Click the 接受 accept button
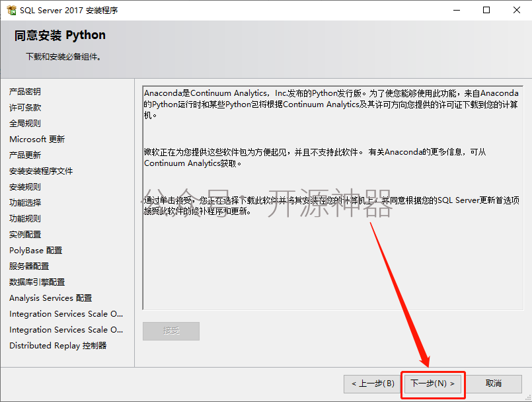 171,331
